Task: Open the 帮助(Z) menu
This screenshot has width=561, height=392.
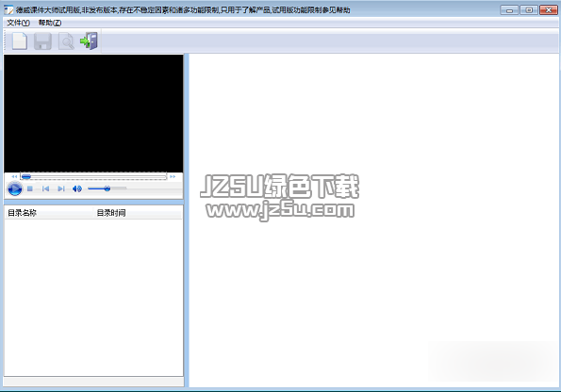Action: tap(50, 23)
